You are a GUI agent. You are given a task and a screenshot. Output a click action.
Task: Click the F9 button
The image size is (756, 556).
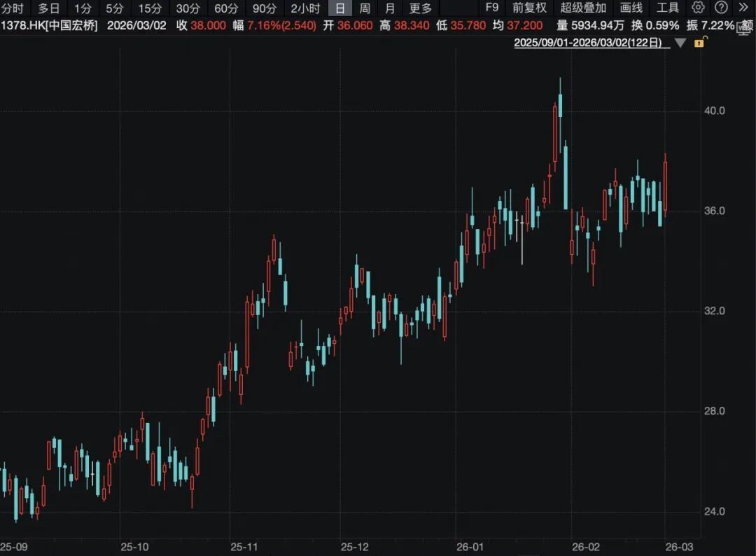492,8
